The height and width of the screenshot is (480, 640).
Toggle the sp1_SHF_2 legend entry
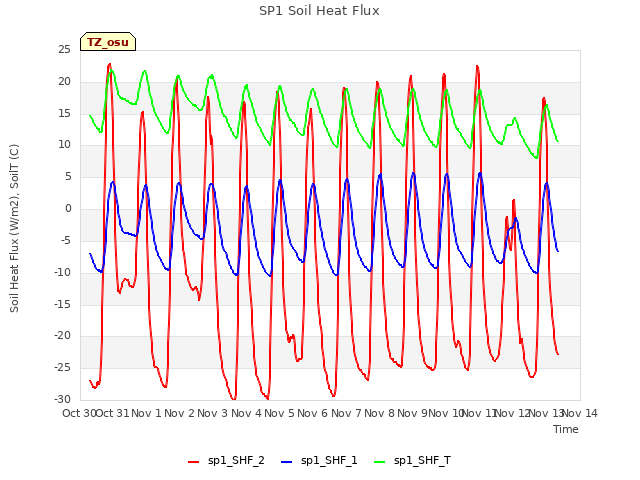pos(226,461)
